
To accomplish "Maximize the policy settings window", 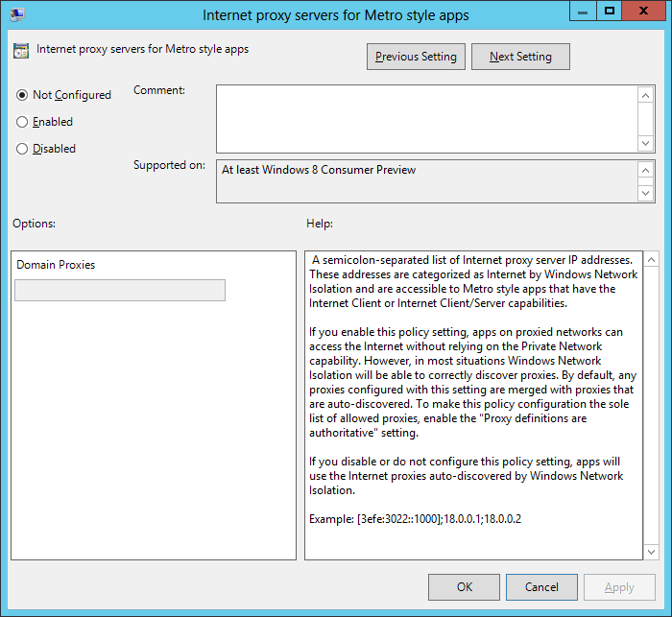I will click(x=608, y=12).
